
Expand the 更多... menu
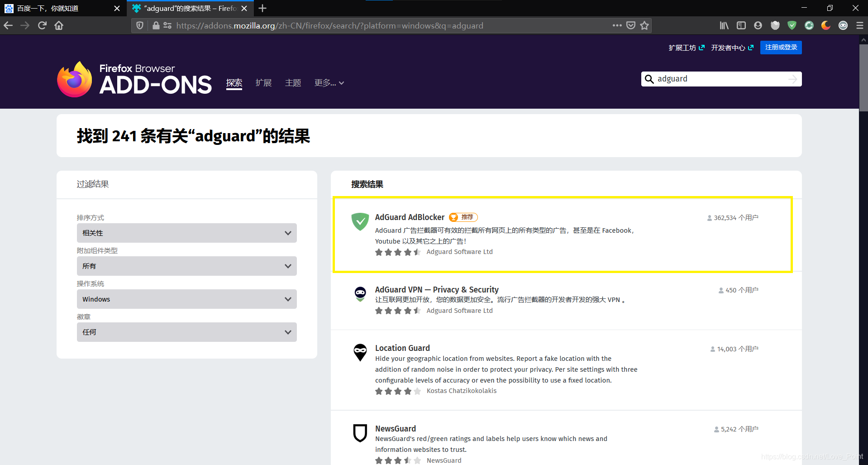[329, 83]
